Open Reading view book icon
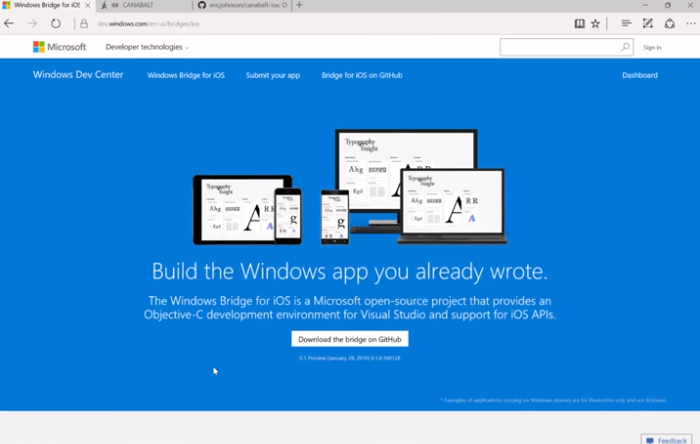 click(579, 23)
